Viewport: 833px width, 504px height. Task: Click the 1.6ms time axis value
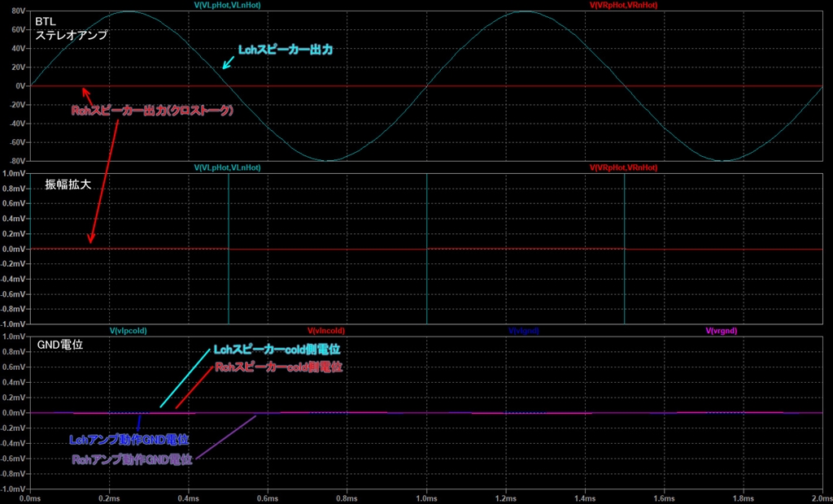[x=664, y=498]
